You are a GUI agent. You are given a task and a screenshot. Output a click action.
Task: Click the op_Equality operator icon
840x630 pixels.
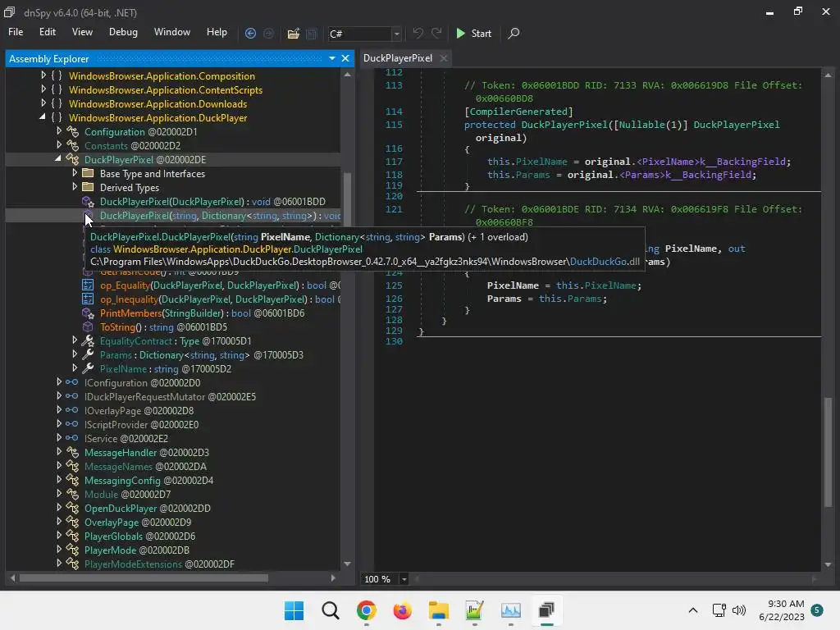pyautogui.click(x=88, y=285)
